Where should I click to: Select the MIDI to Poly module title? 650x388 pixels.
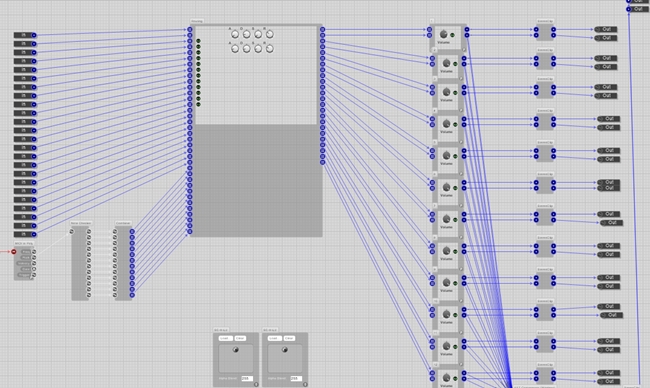pyautogui.click(x=24, y=244)
